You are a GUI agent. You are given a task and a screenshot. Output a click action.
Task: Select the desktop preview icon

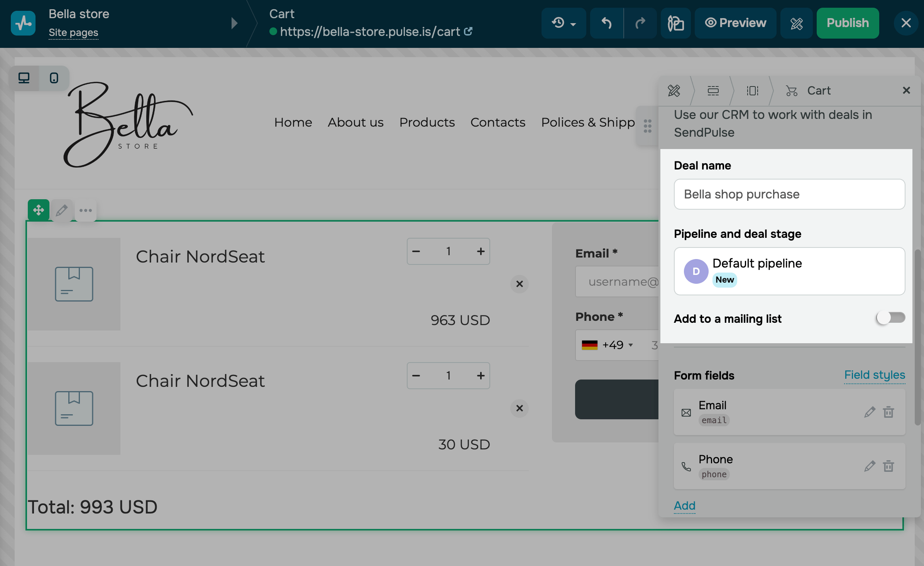pyautogui.click(x=24, y=78)
